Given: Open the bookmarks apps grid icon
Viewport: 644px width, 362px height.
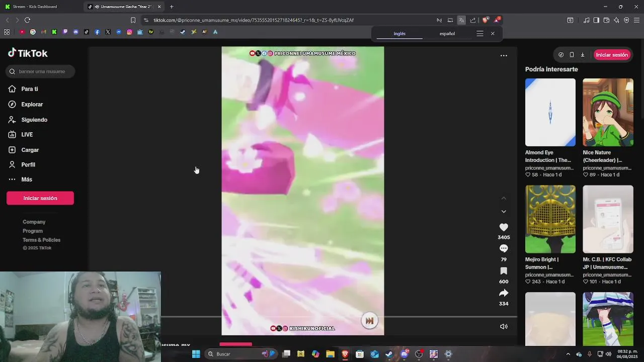Looking at the screenshot, I should coord(7,32).
